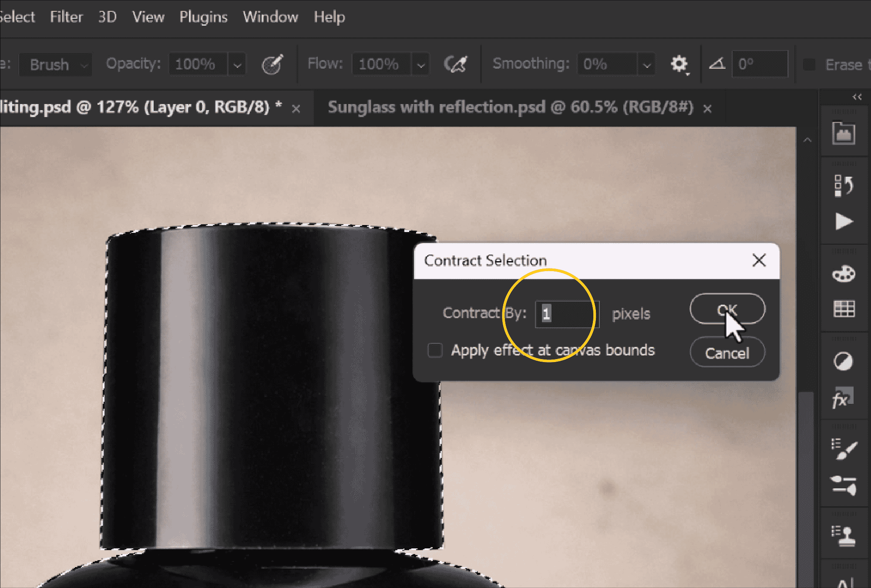Enable airbrush-style build-up icon
The width and height of the screenshot is (871, 588).
coord(455,64)
